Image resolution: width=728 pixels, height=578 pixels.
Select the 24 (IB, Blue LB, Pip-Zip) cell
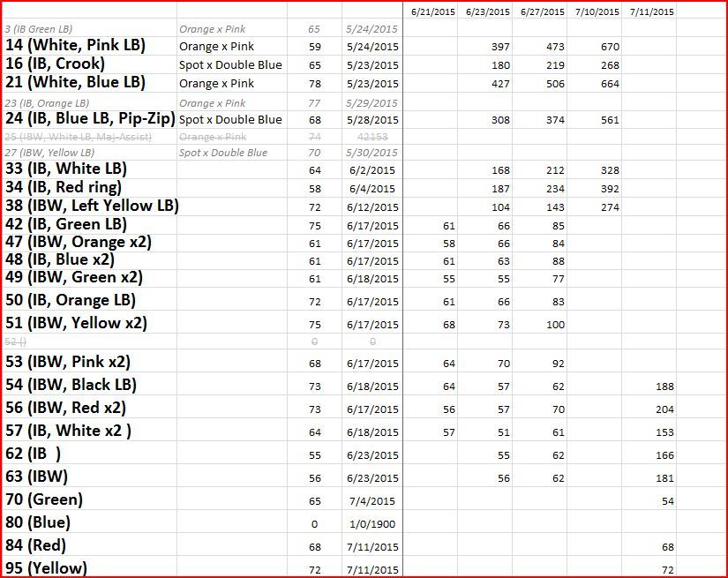pyautogui.click(x=90, y=120)
